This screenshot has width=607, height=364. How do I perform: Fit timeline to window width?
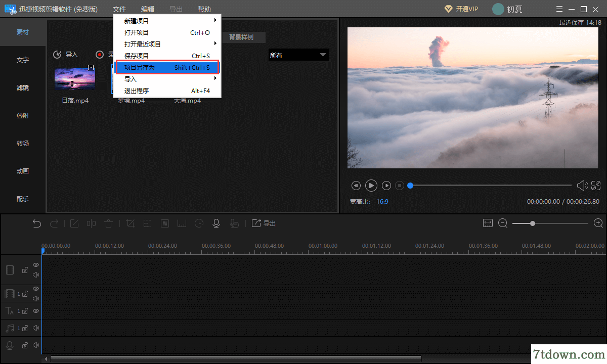pos(488,223)
